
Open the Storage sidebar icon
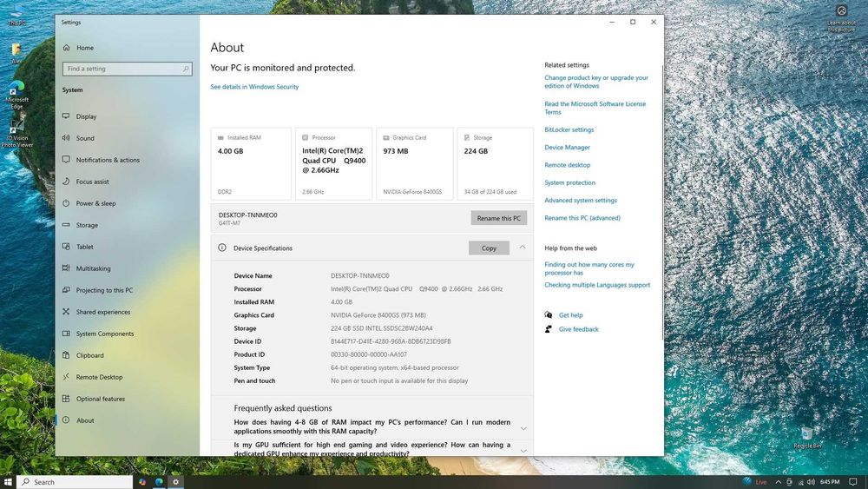(x=66, y=225)
